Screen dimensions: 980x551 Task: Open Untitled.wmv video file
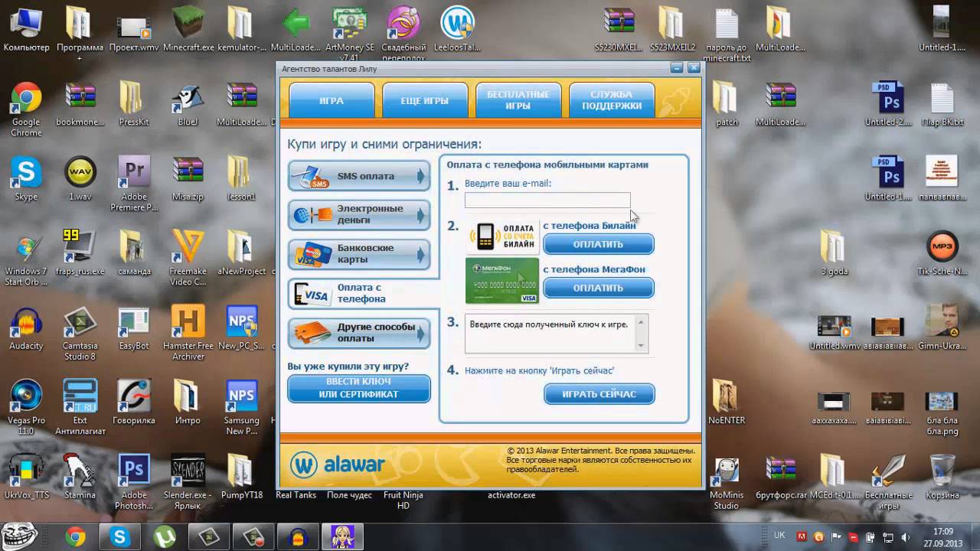click(x=835, y=333)
